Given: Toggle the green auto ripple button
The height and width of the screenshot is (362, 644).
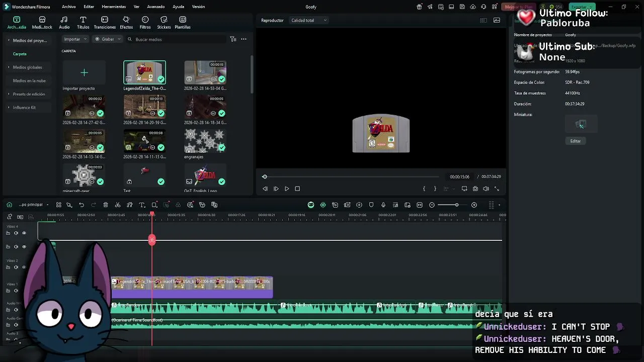Looking at the screenshot, I should 311,205.
